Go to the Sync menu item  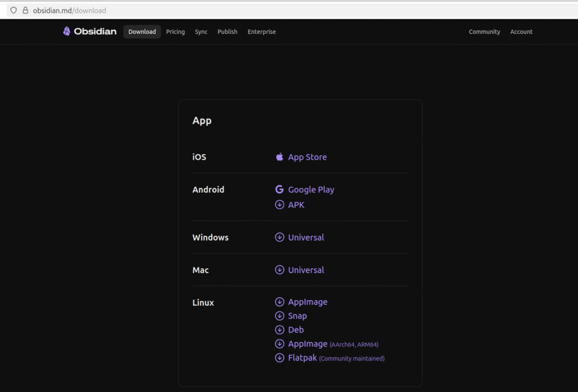[x=201, y=32]
